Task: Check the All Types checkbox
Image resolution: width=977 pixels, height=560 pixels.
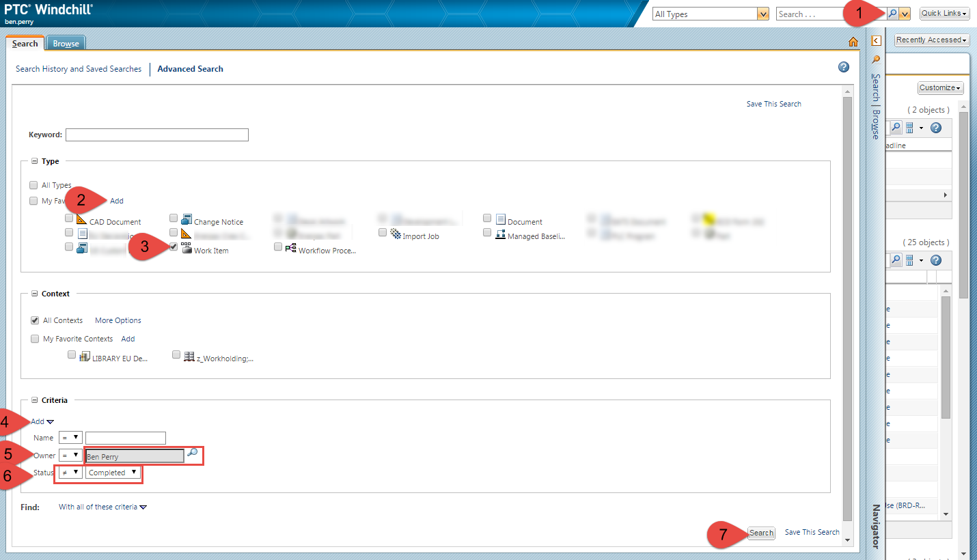Action: tap(33, 184)
